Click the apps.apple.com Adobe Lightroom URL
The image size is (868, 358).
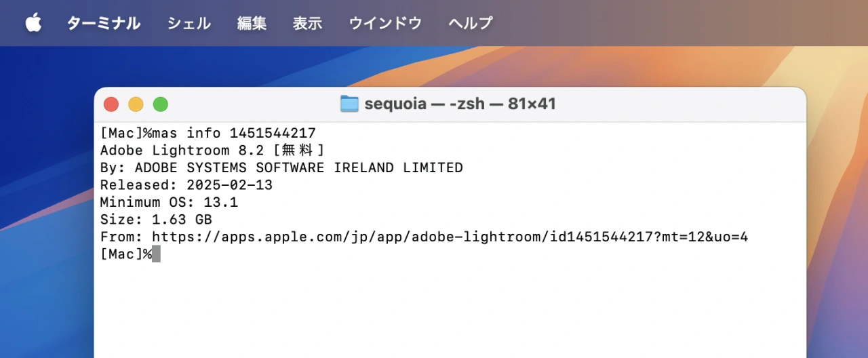[449, 237]
